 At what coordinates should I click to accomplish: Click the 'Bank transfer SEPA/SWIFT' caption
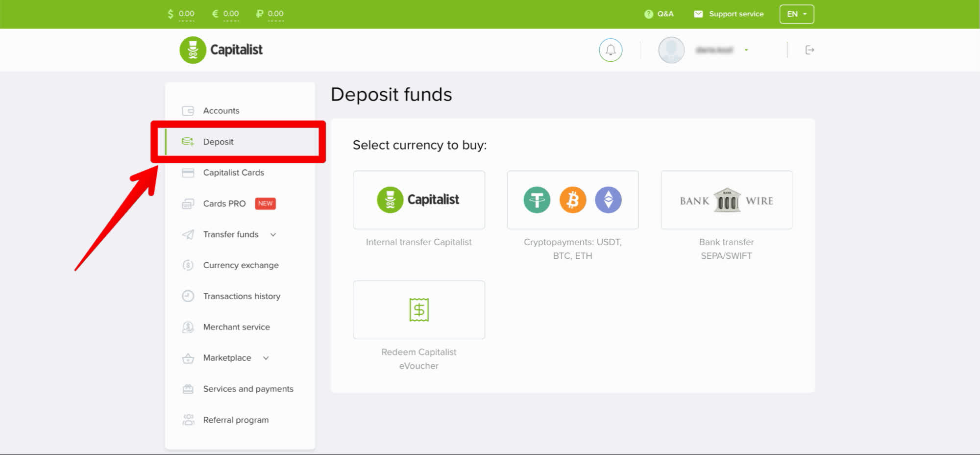[x=727, y=249]
